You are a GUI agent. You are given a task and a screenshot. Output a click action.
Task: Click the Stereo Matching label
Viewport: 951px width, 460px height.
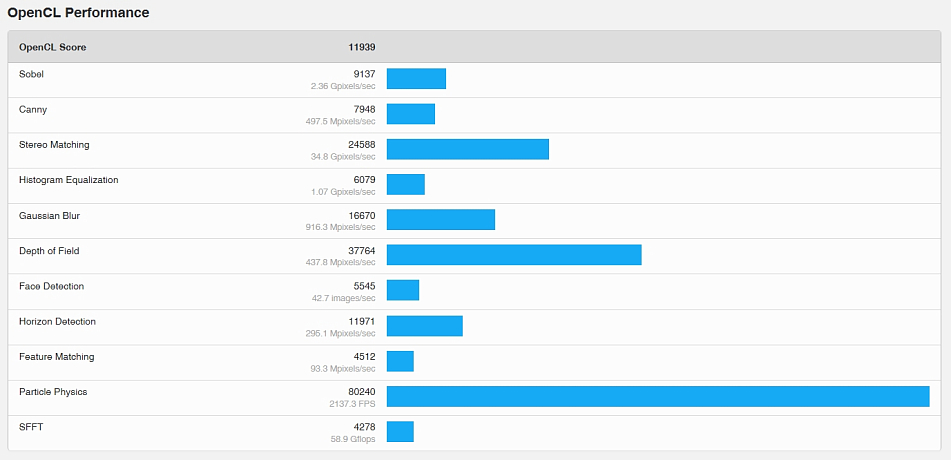coord(54,145)
